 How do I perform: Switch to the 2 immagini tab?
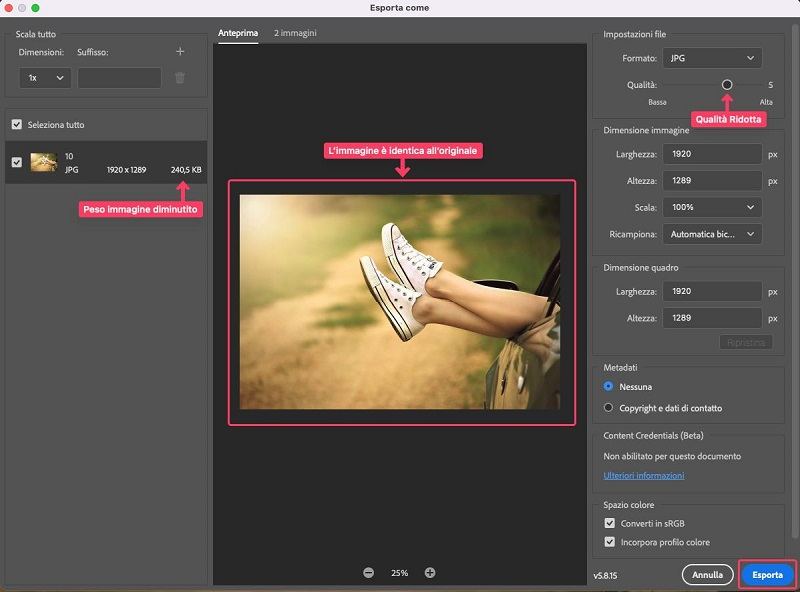pos(295,33)
